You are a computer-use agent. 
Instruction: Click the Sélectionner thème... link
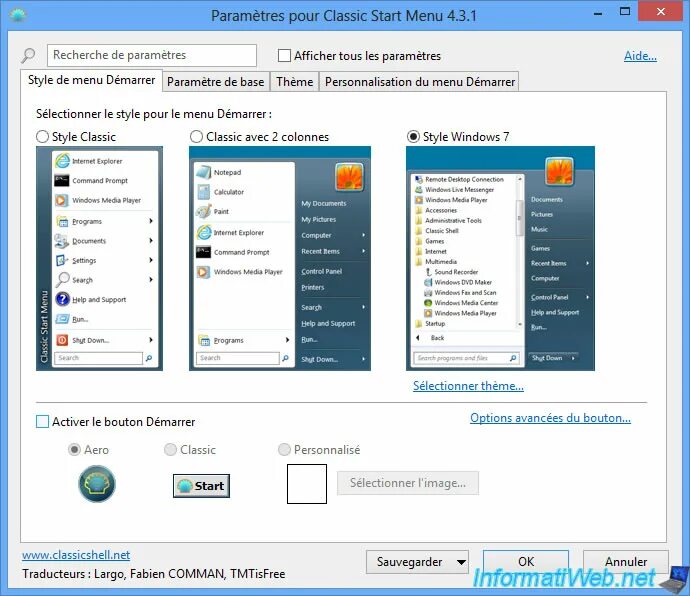pos(468,386)
